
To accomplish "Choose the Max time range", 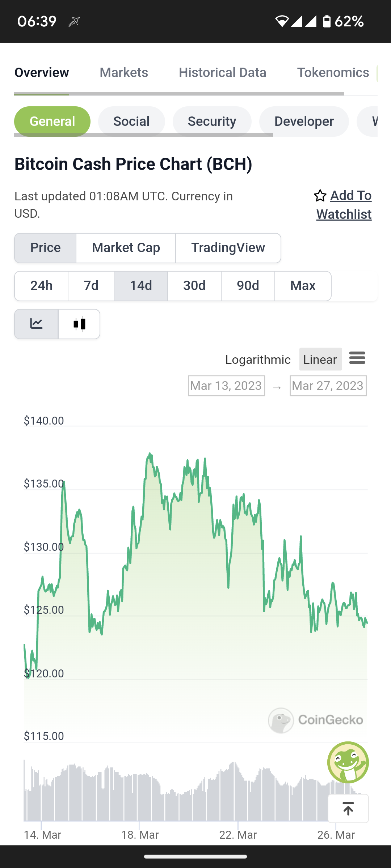I will [303, 286].
